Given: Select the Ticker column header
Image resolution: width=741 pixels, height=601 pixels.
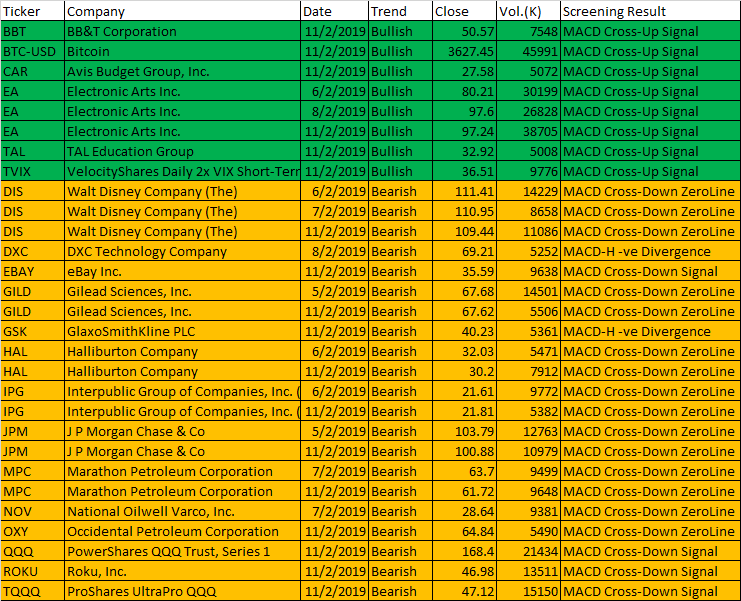Looking at the screenshot, I should [x=32, y=11].
